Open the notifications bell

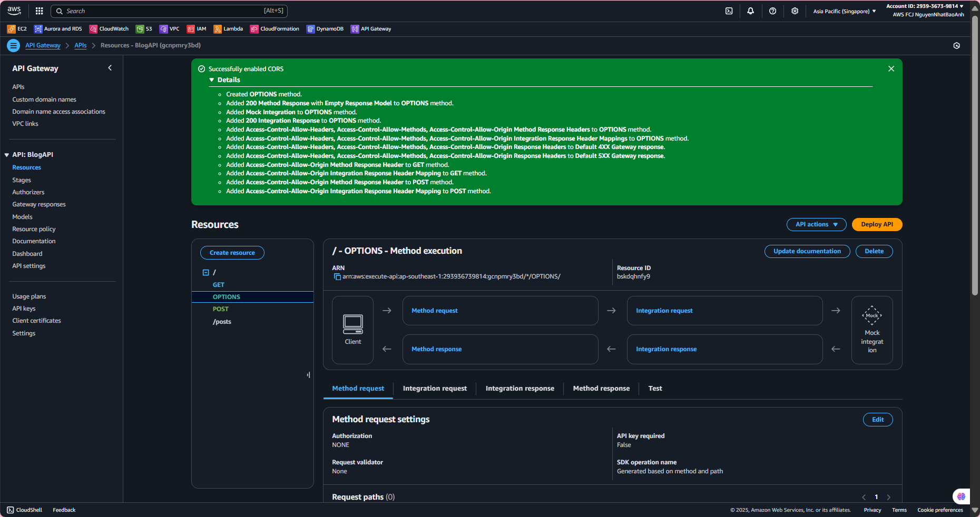point(750,11)
